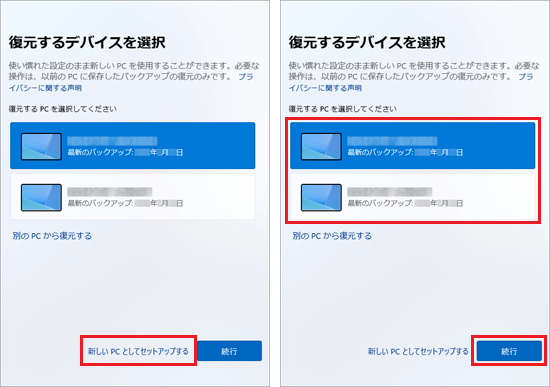Open privacy statement link in right panel
This screenshot has height=387, width=550.
click(x=325, y=88)
